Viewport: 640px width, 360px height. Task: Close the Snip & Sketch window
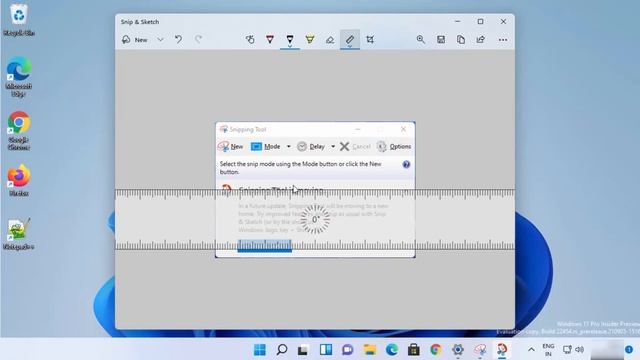point(503,21)
